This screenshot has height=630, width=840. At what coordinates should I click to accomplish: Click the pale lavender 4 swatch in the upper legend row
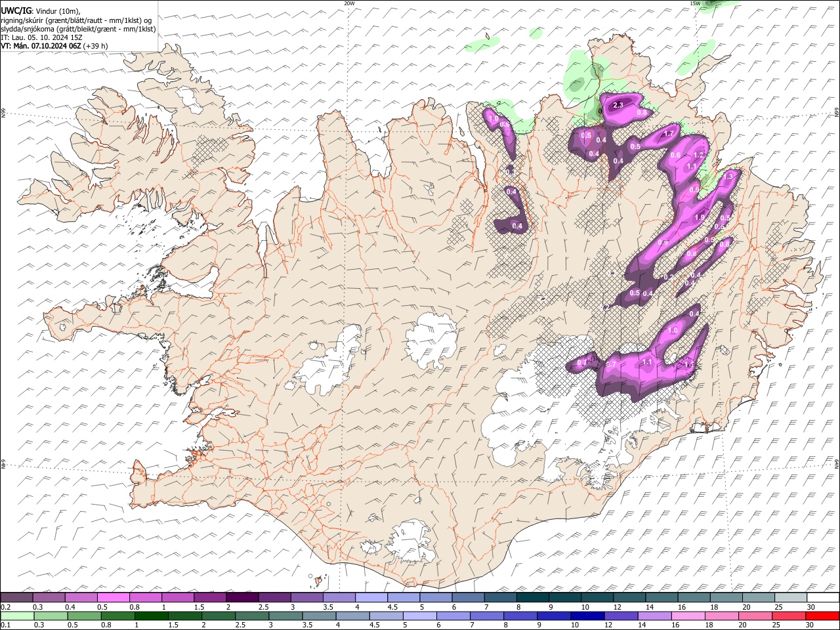pos(371,597)
